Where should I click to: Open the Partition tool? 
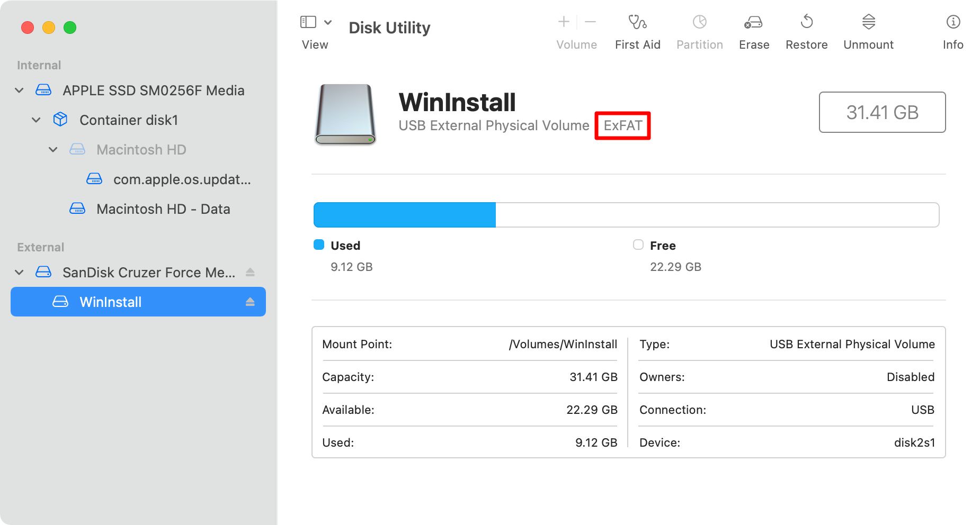pos(699,29)
